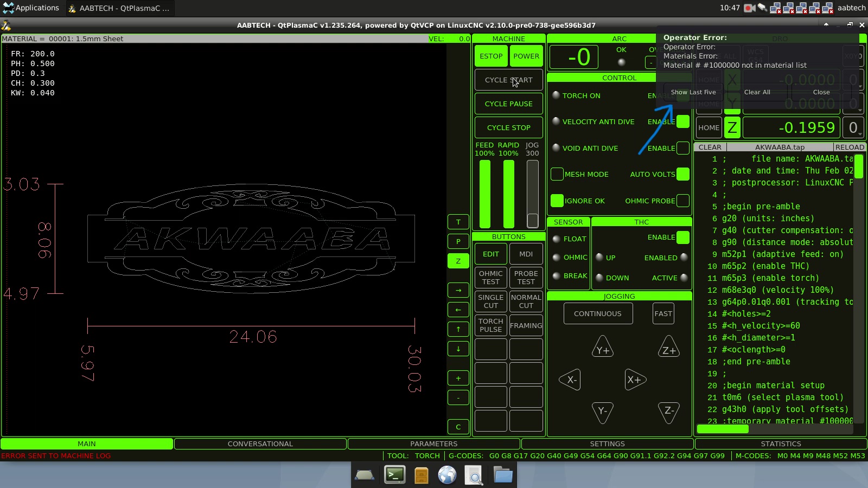Screen dimensions: 868x488
Task: Switch to the CONVERSATIONAL tab
Action: (x=260, y=444)
